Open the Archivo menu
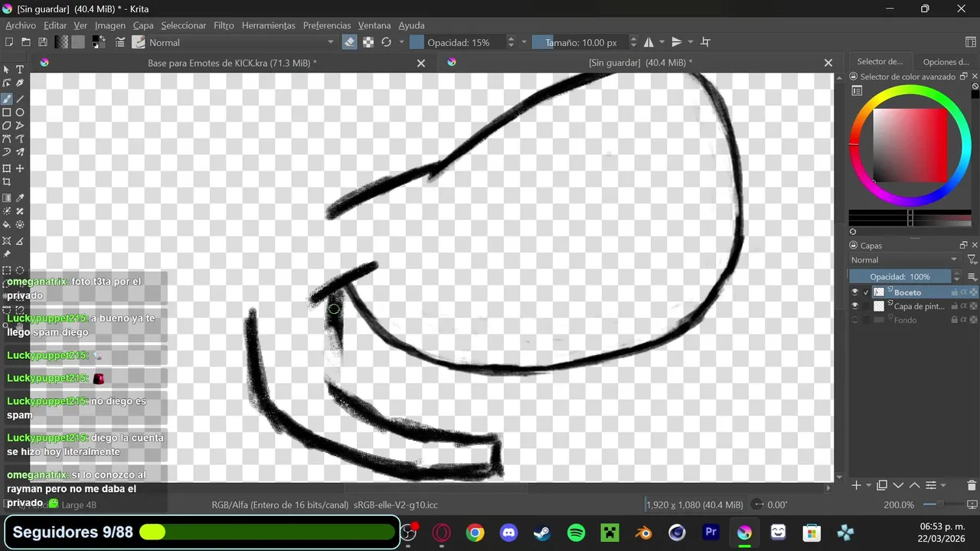 pyautogui.click(x=21, y=25)
